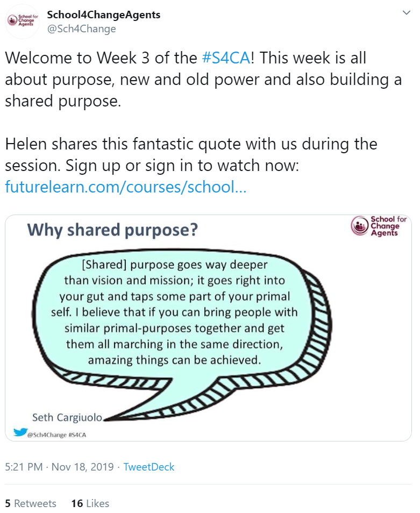Click the Twitter bird icon in image

pos(20,432)
